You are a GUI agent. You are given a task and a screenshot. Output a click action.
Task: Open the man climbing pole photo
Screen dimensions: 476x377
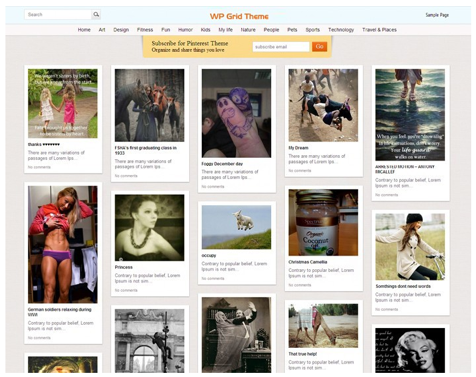pos(150,341)
